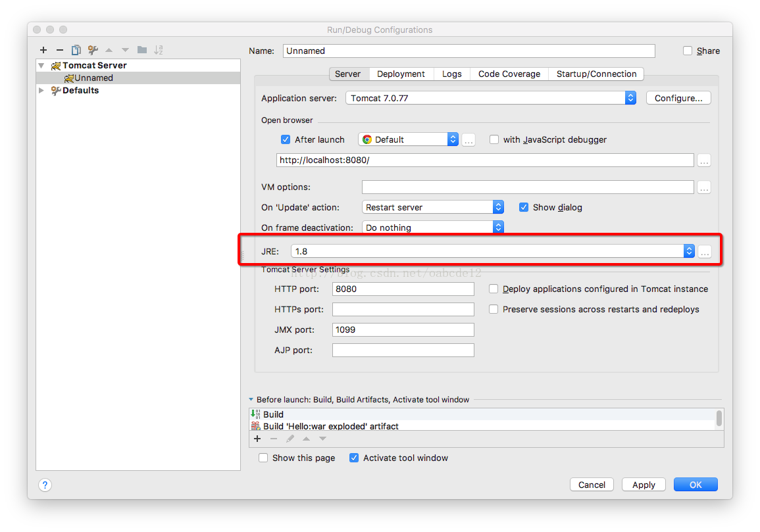The image size is (760, 532).
Task: Switch to Logs tab
Action: coord(452,74)
